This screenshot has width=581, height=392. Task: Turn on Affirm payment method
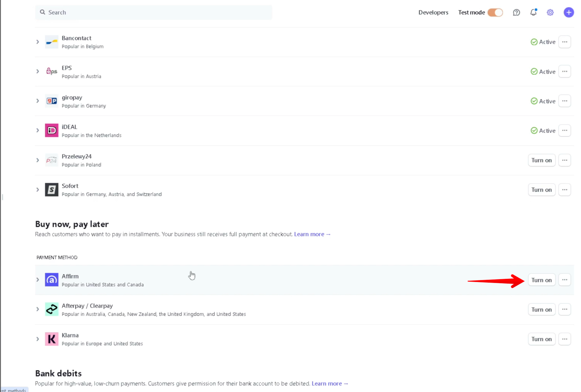pos(541,280)
